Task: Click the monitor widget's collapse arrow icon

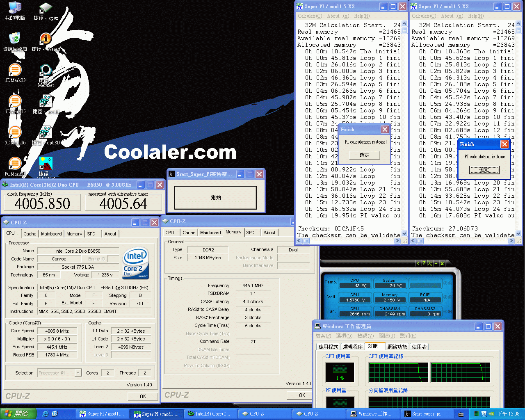Action: pyautogui.click(x=418, y=263)
